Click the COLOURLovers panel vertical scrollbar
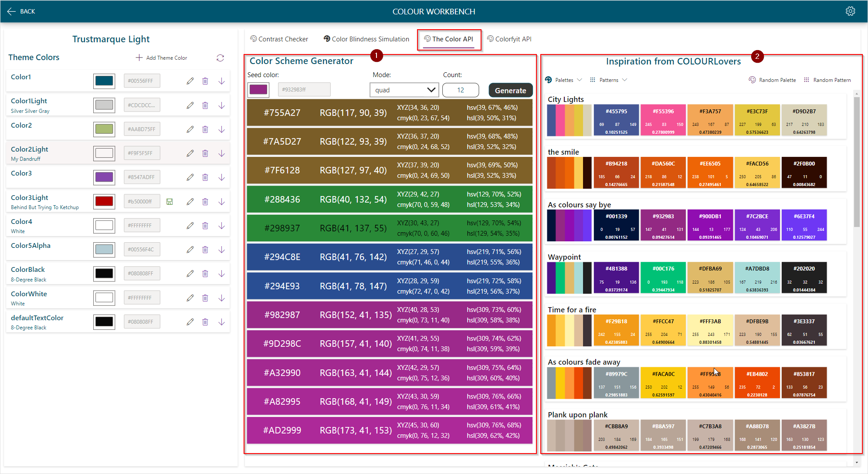Screen dimensions: 868x474 click(857, 161)
